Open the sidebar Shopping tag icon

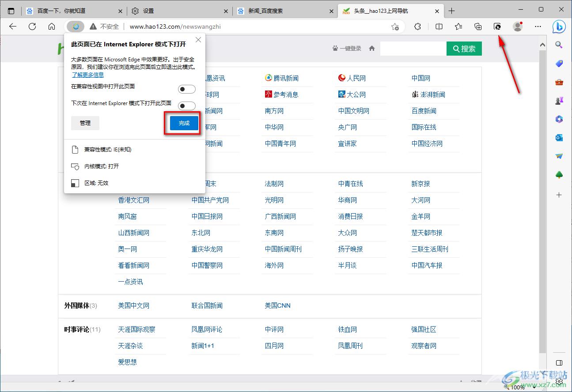point(559,64)
